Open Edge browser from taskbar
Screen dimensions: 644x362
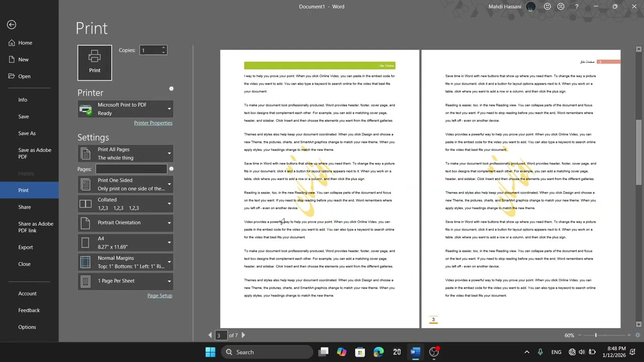[x=378, y=352]
